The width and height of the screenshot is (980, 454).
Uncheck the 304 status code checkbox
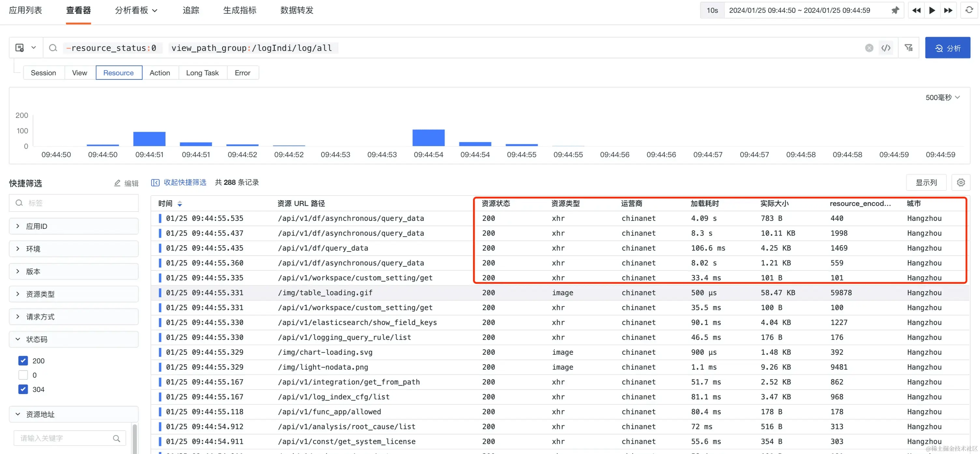tap(23, 389)
